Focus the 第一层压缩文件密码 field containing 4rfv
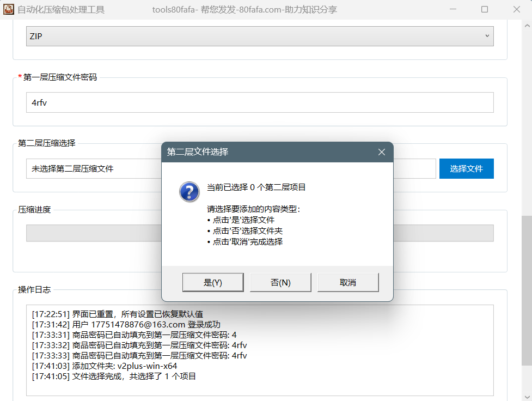This screenshot has height=401, width=532. [x=260, y=102]
